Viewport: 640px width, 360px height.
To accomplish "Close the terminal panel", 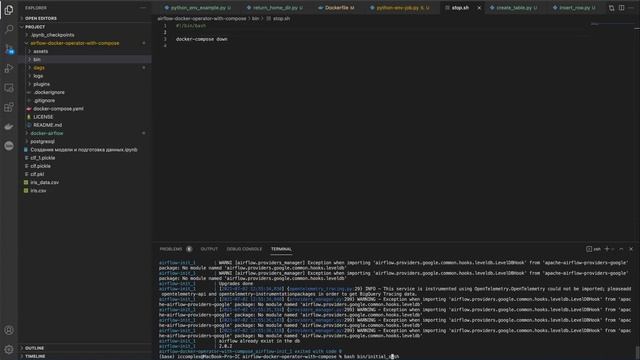I will (631, 249).
